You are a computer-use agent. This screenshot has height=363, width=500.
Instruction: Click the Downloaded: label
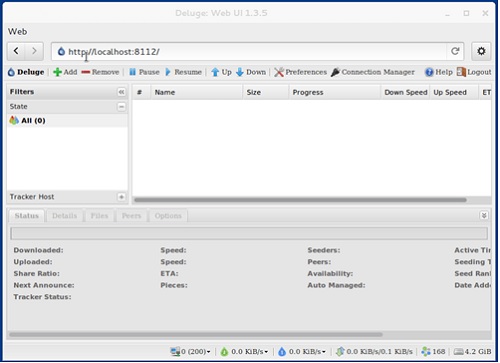point(38,250)
